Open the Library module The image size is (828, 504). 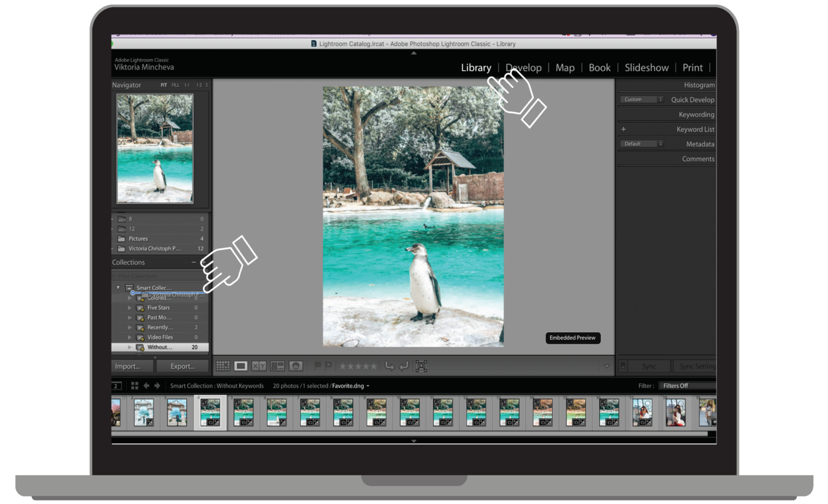pos(476,68)
